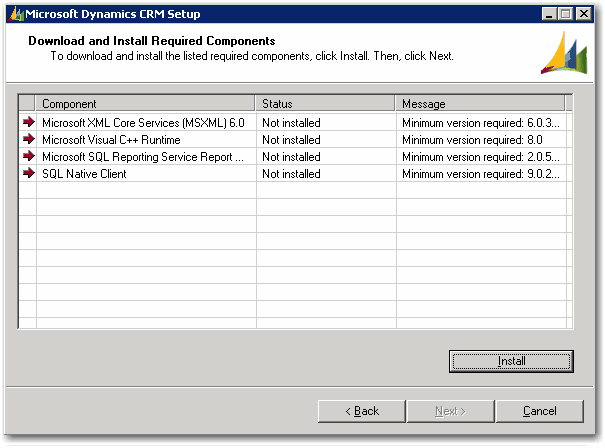
Task: Click the Not installed status for SQL Native Client
Action: [291, 174]
